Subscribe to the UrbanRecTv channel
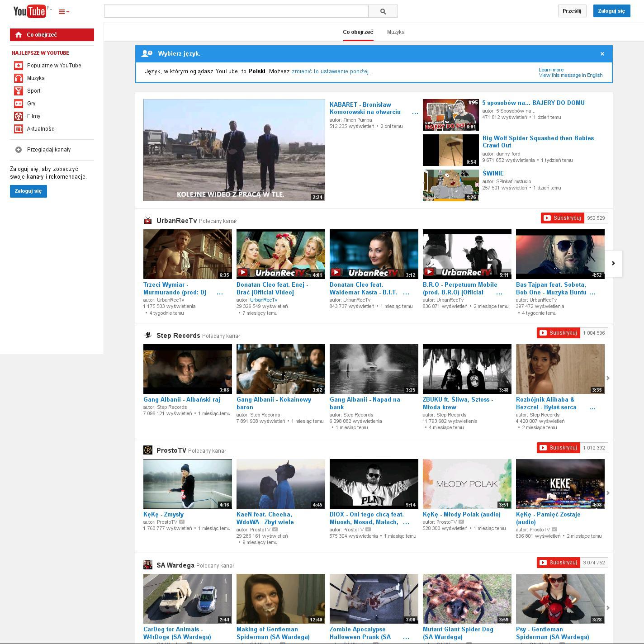Screen dimensions: 644x644 tap(562, 218)
